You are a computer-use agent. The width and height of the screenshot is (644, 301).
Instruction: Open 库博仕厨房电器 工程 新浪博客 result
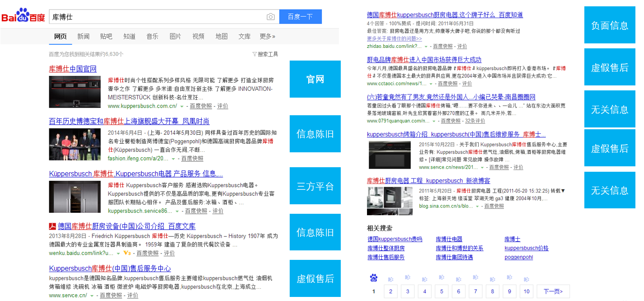[x=428, y=181]
